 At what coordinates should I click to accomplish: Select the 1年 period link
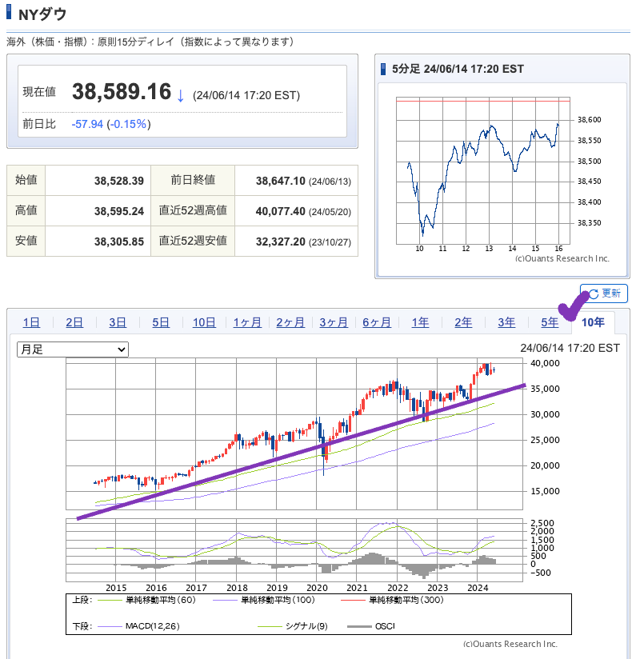tap(420, 322)
